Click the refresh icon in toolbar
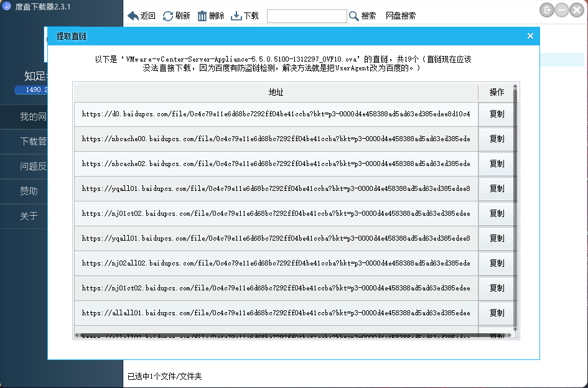588x388 pixels. tap(167, 16)
